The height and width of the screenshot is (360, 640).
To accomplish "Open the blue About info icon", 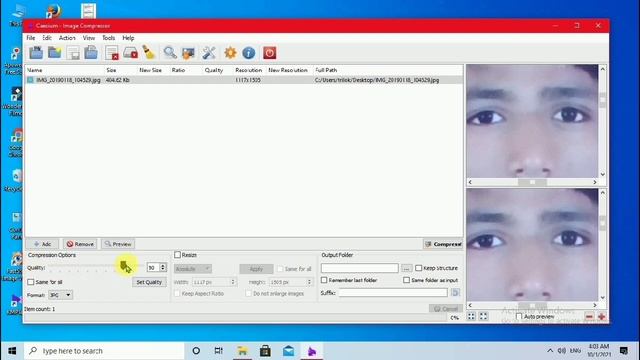I will tap(249, 53).
